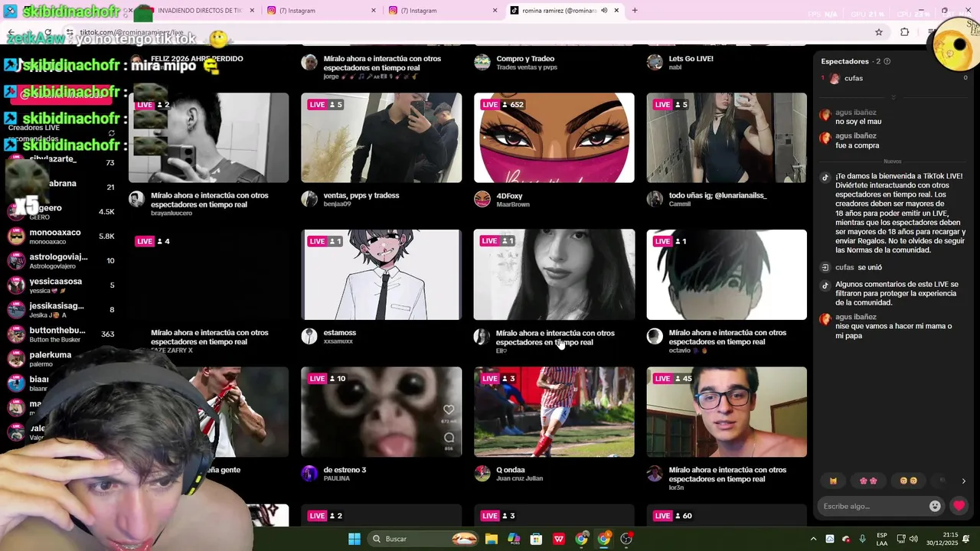The image size is (980, 551).
Task: Open the Q ondaa football LIVE thumbnail
Action: 554,412
